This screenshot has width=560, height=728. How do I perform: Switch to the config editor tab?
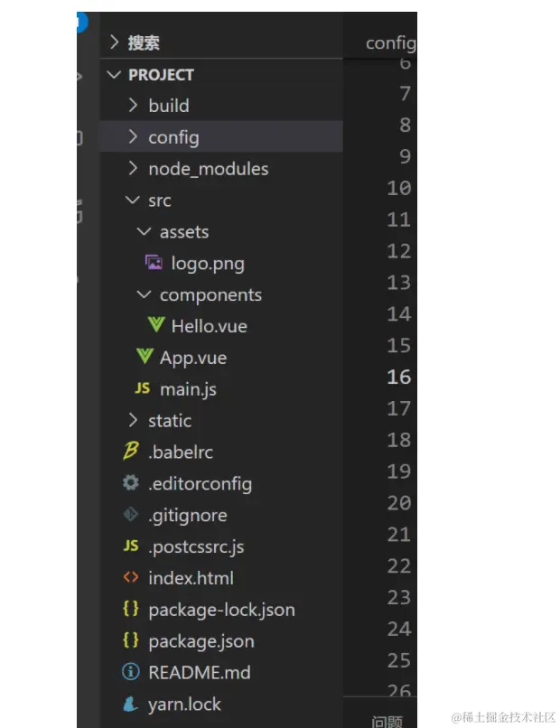point(390,43)
